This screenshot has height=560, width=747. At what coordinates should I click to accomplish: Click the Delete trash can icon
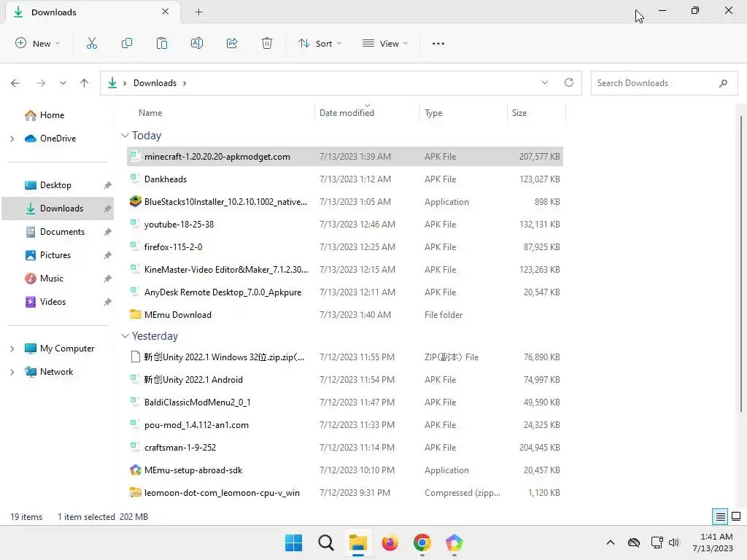(267, 43)
